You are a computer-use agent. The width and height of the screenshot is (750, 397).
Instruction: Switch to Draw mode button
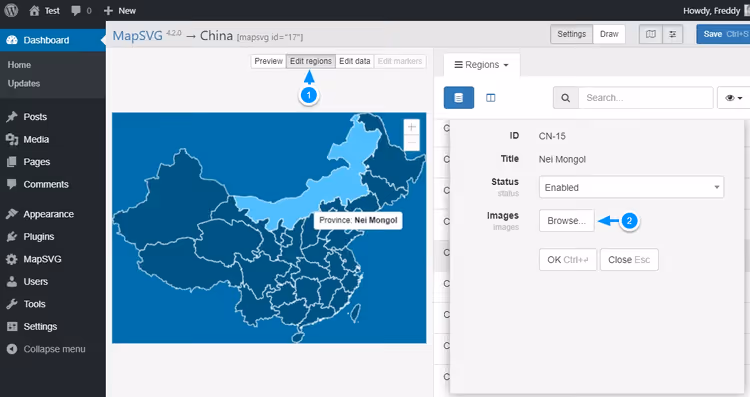609,34
